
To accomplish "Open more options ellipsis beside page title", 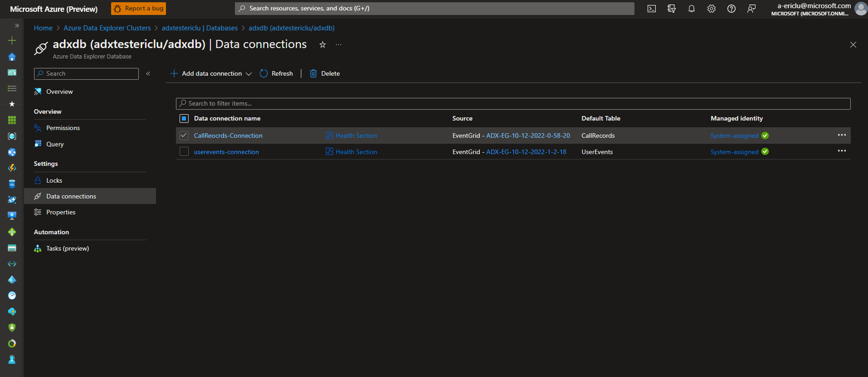I will pos(338,45).
